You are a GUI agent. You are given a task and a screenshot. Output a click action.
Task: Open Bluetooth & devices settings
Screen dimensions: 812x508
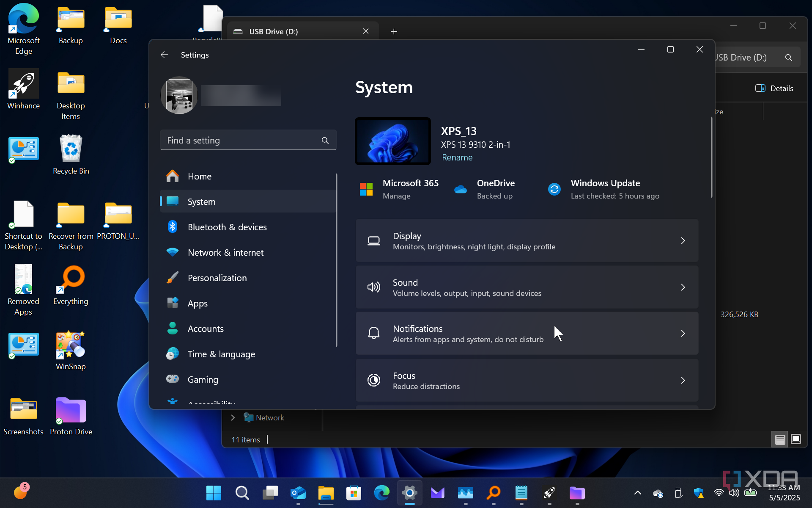tap(227, 227)
